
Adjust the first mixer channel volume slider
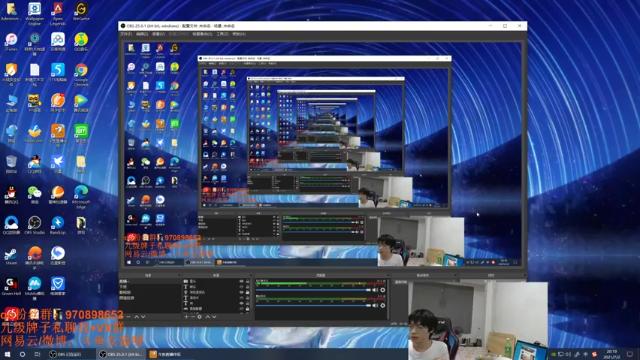click(x=313, y=290)
